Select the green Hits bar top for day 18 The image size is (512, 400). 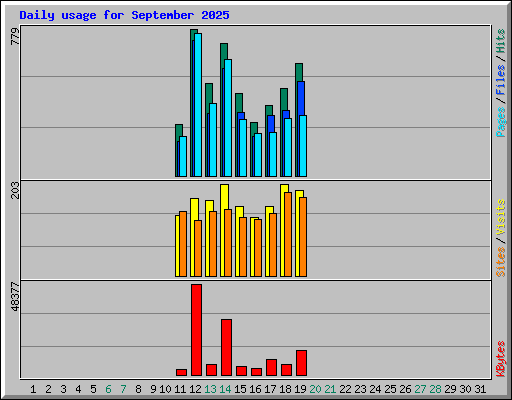click(284, 99)
